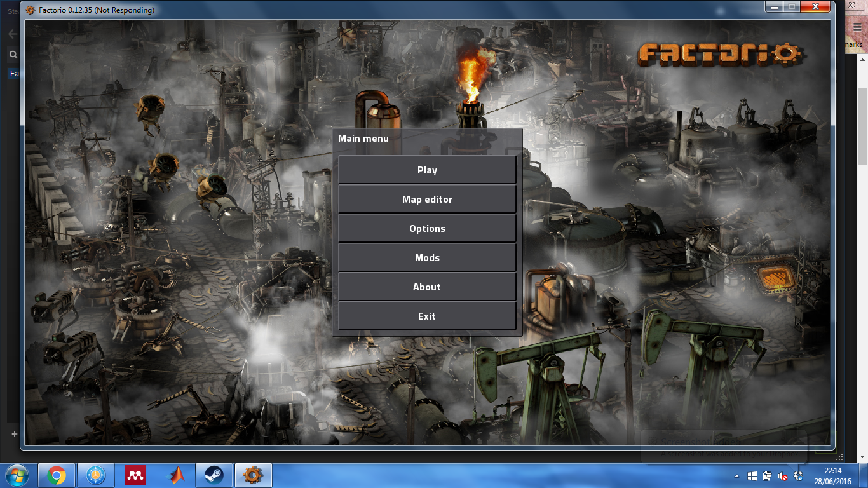Click the plus icon in Steam's bottom corner
This screenshot has height=488, width=868.
(x=14, y=433)
